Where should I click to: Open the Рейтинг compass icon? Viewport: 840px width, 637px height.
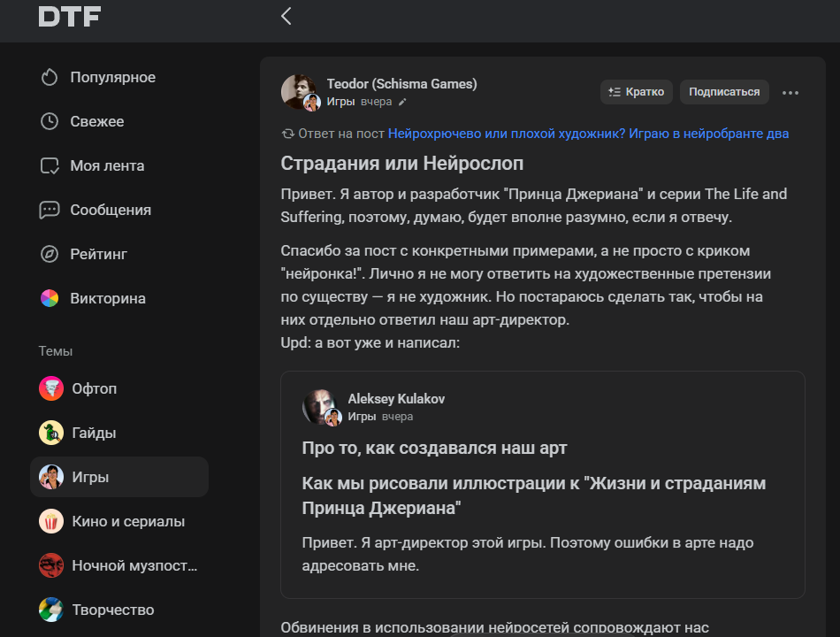[50, 254]
